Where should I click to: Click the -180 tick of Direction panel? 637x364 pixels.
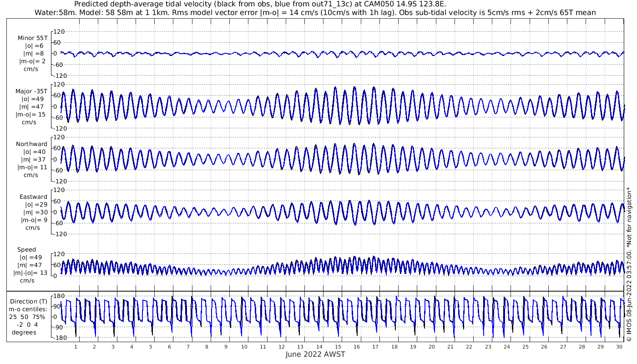[x=57, y=338]
